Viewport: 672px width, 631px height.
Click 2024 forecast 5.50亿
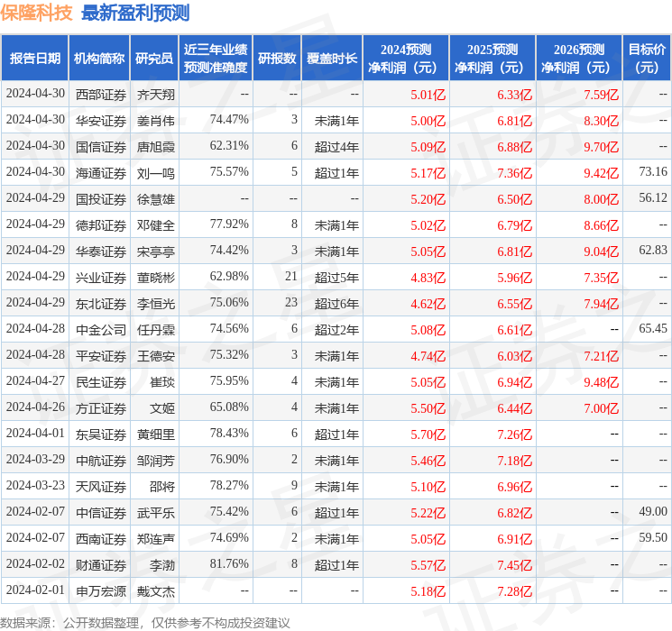[428, 408]
